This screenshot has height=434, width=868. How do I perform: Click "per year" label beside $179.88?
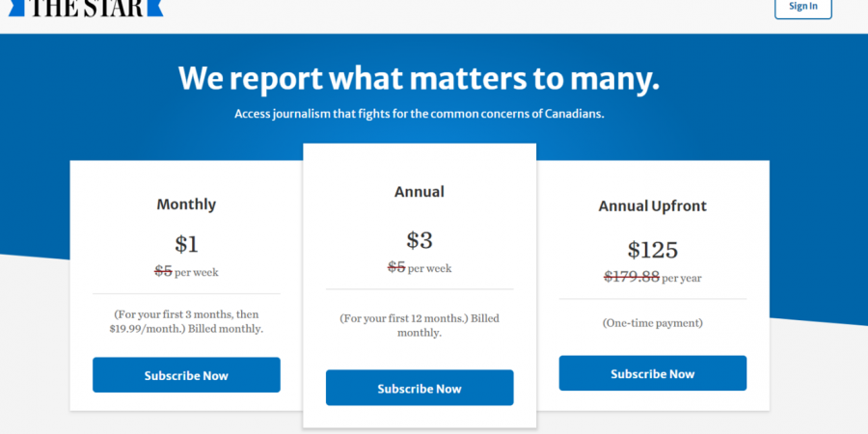coord(681,278)
